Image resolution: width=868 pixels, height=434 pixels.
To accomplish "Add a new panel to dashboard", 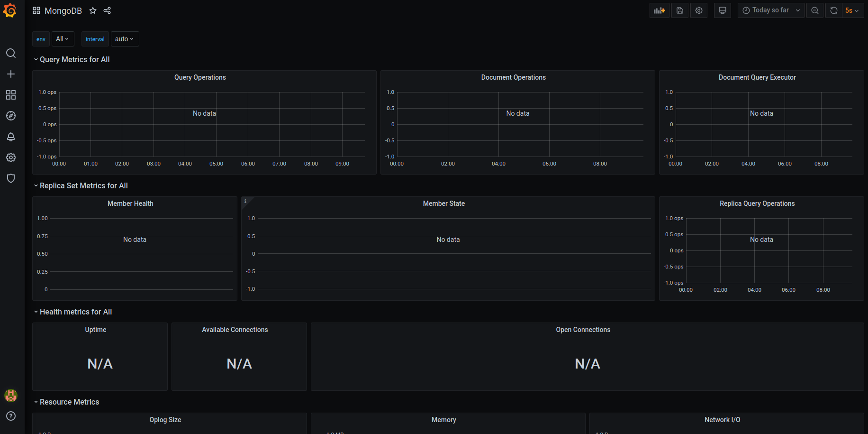I will [x=660, y=10].
